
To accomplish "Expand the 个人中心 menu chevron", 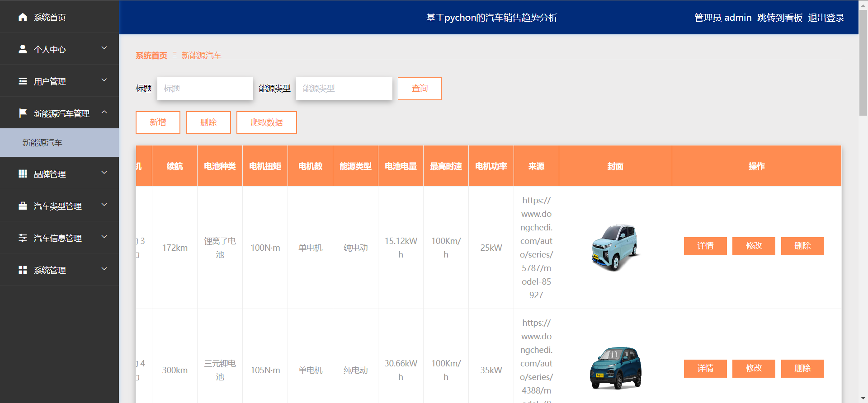I will click(104, 48).
